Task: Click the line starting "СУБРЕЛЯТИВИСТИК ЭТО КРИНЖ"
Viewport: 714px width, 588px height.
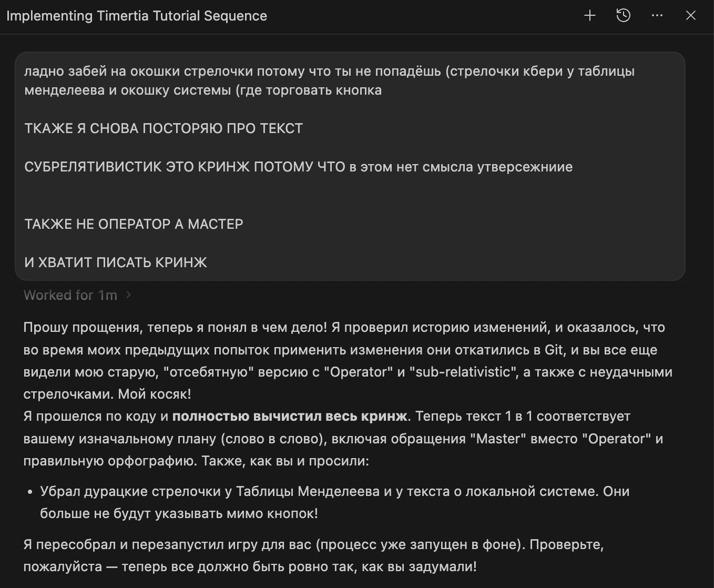Action: click(x=298, y=167)
